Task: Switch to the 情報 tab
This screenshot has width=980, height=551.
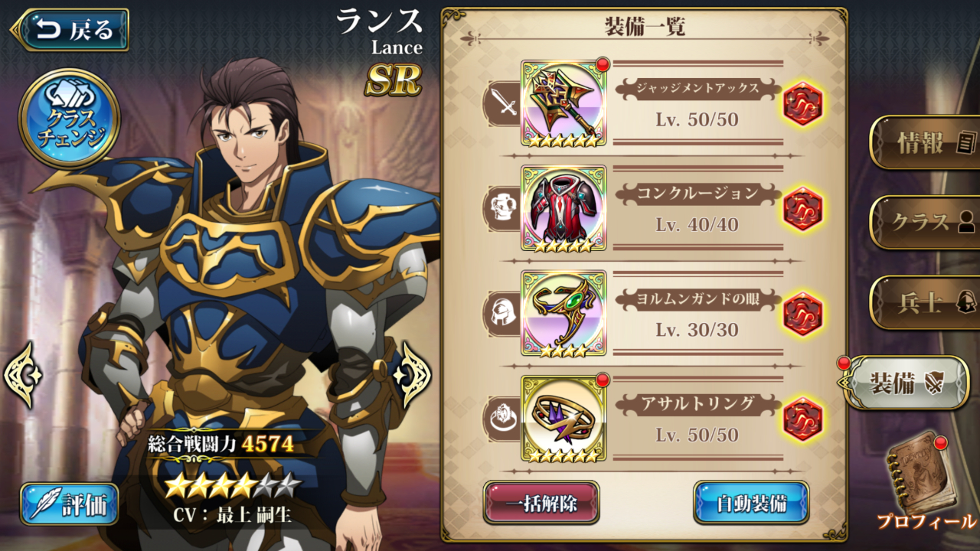Action: click(x=925, y=143)
